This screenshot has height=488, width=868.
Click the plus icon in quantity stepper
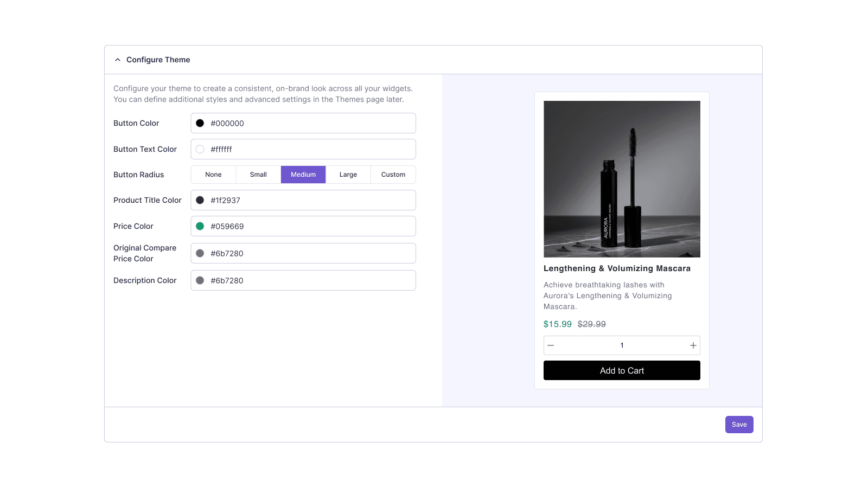[x=693, y=345]
